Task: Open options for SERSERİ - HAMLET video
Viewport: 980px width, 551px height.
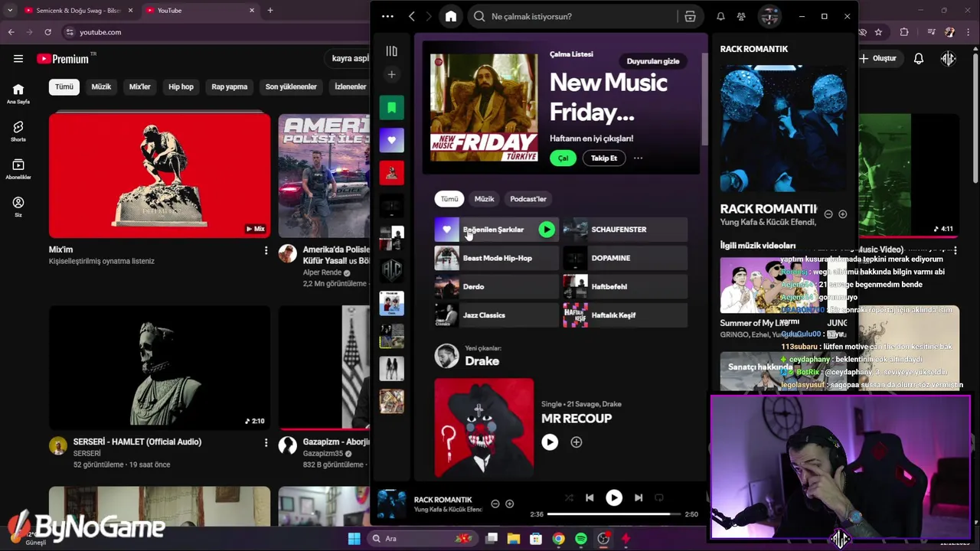Action: coord(266,442)
